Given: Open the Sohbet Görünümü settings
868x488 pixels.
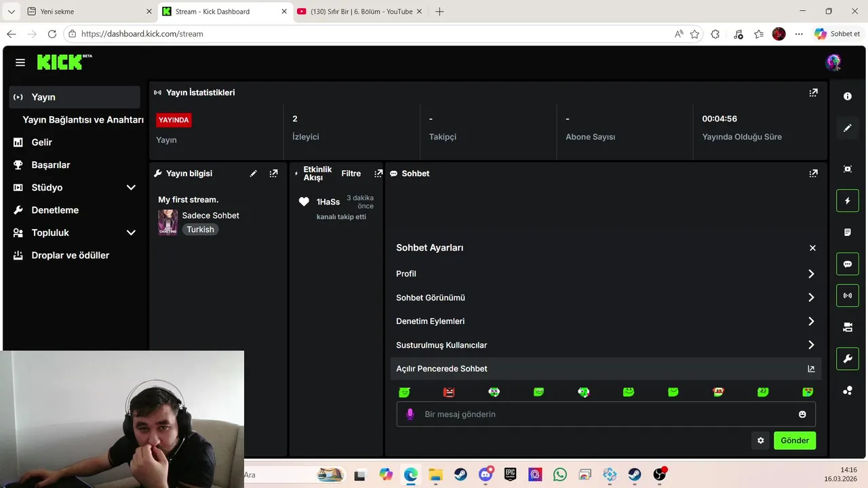Looking at the screenshot, I should 606,298.
